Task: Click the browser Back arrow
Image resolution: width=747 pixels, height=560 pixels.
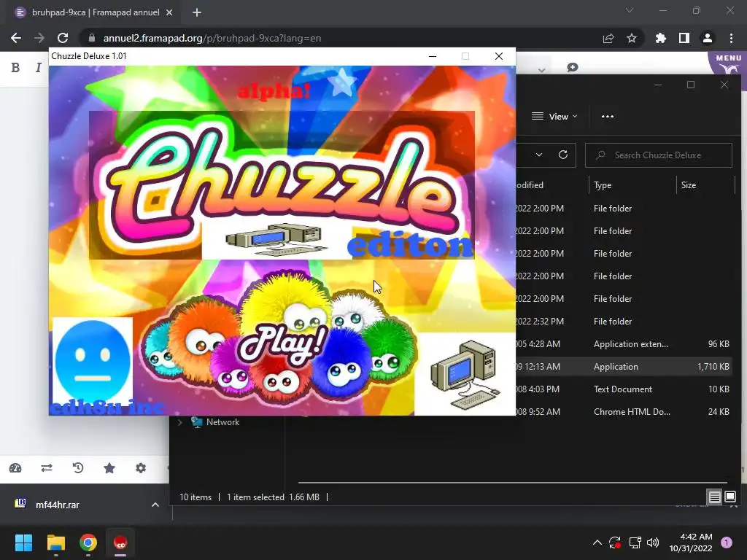Action: pos(16,38)
